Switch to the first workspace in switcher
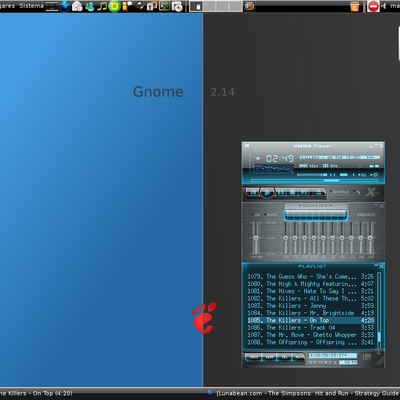The image size is (400, 400). click(x=196, y=6)
